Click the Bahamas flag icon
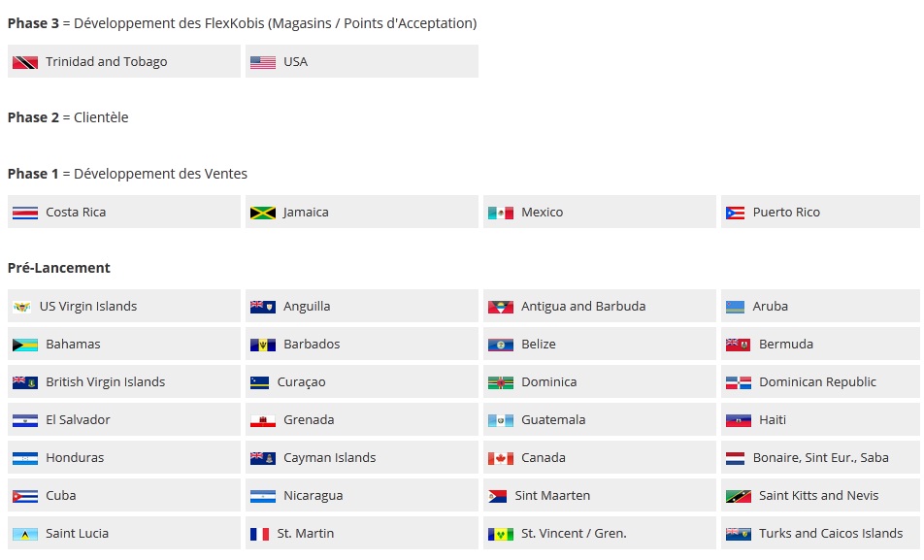This screenshot has width=924, height=560. 25,345
